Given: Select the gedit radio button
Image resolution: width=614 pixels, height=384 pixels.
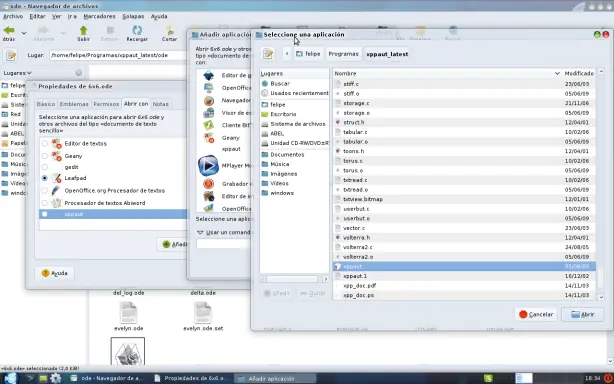Looking at the screenshot, I should pyautogui.click(x=45, y=167).
